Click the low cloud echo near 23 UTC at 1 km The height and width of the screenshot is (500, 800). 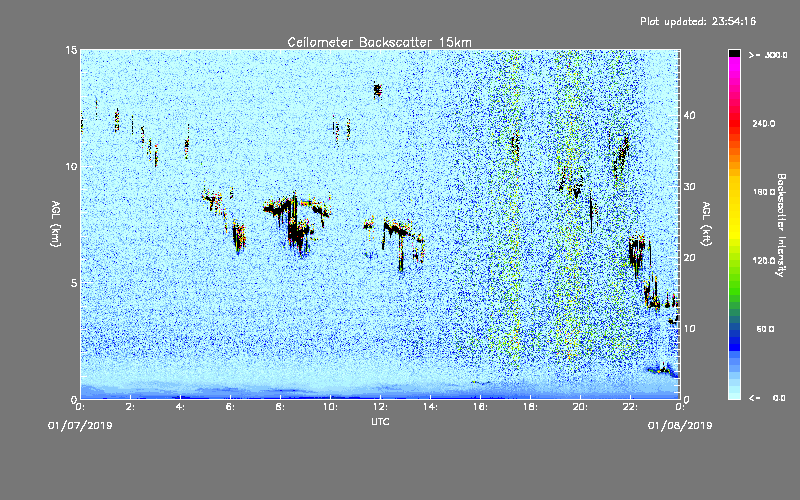pos(662,370)
